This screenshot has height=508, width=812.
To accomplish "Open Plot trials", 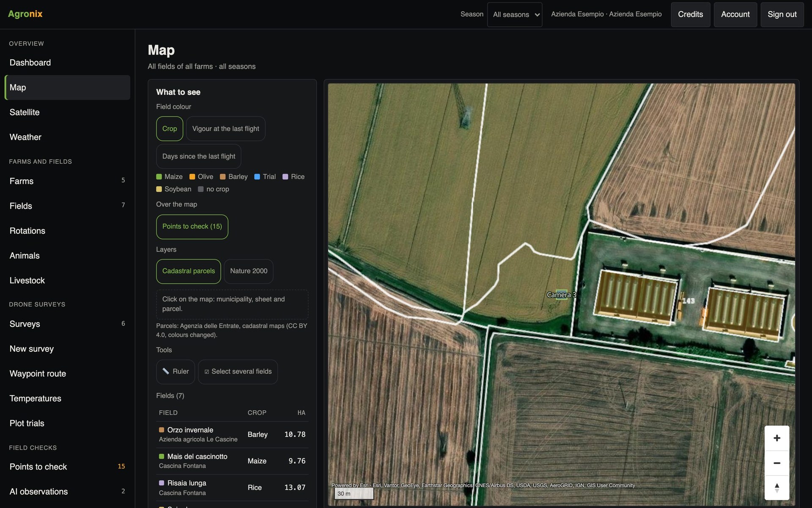I will pos(67,423).
